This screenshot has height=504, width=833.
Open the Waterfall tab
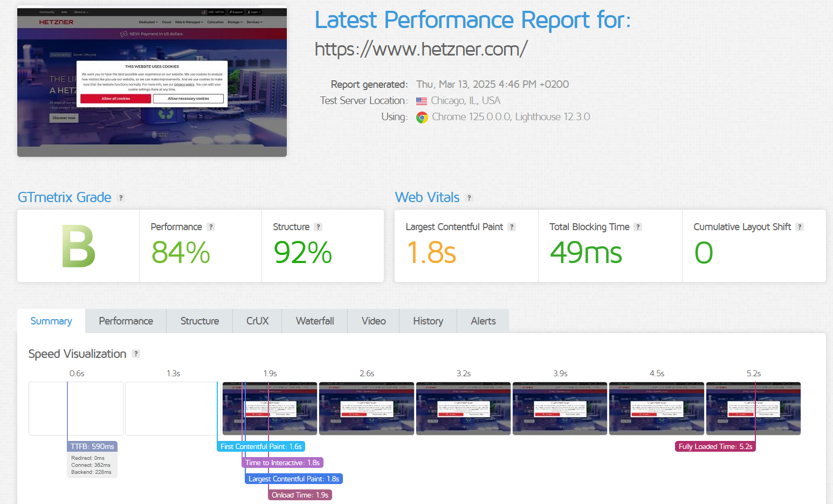[315, 321]
